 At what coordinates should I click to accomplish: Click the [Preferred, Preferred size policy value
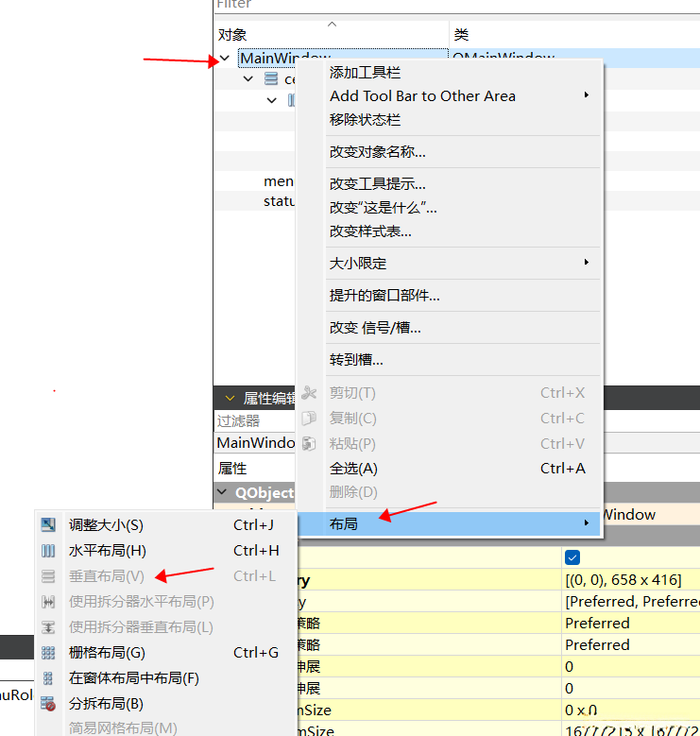pyautogui.click(x=631, y=601)
